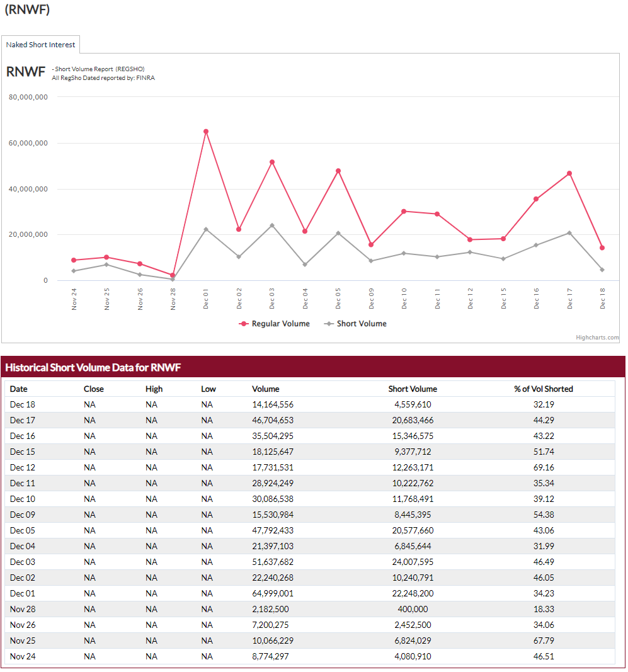The width and height of the screenshot is (628, 672).
Task: Select the Date column header
Action: click(x=18, y=389)
